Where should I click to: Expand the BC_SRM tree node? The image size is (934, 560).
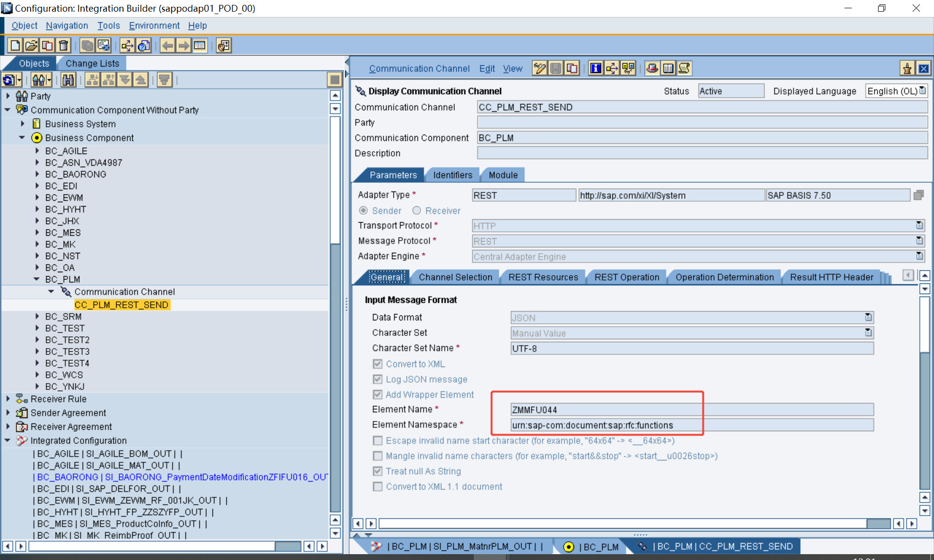coord(37,316)
